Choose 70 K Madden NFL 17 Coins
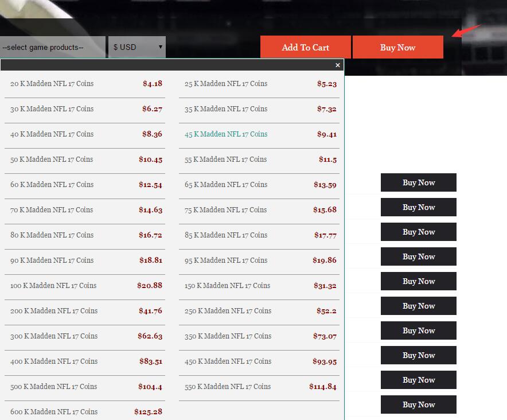The image size is (507, 420). click(x=52, y=209)
